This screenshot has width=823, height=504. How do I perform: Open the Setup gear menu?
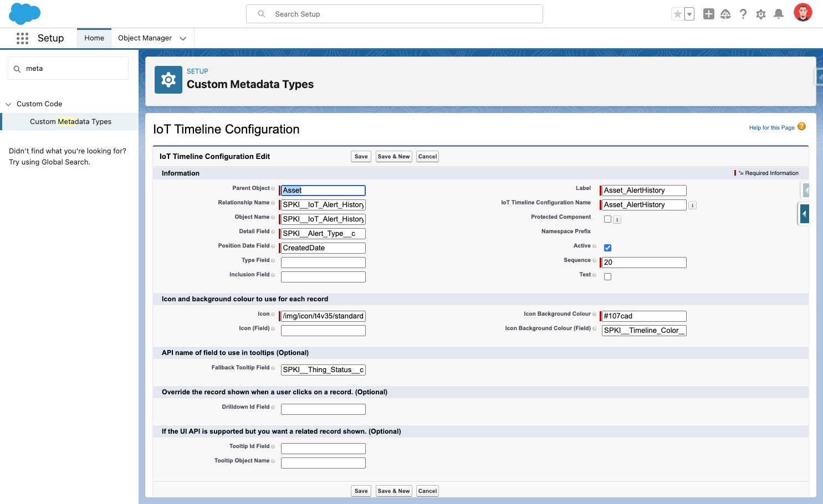click(761, 14)
